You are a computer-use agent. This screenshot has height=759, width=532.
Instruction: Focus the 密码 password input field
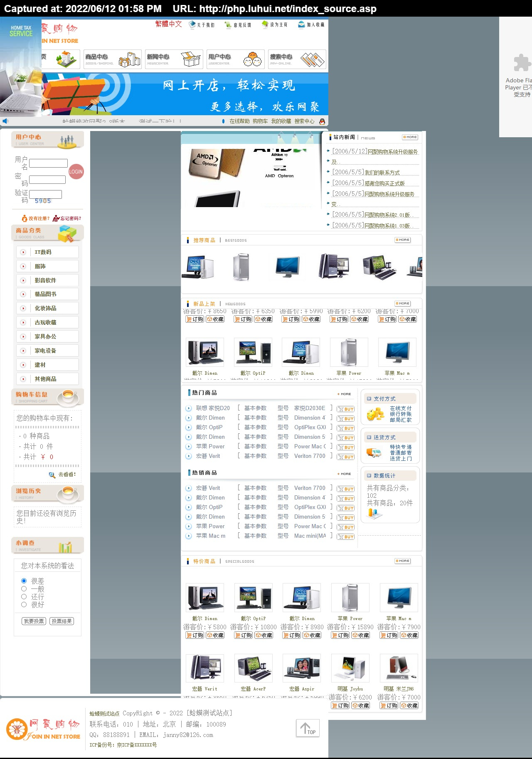[47, 180]
